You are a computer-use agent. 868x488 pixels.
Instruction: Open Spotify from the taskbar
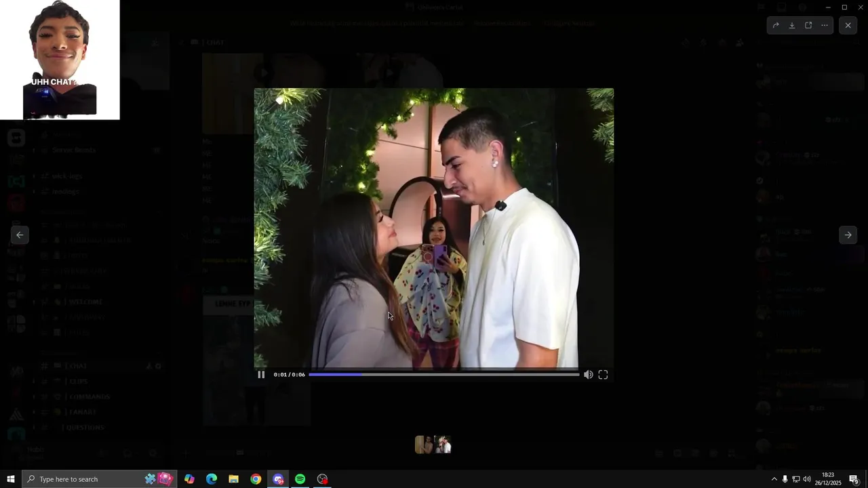click(300, 479)
